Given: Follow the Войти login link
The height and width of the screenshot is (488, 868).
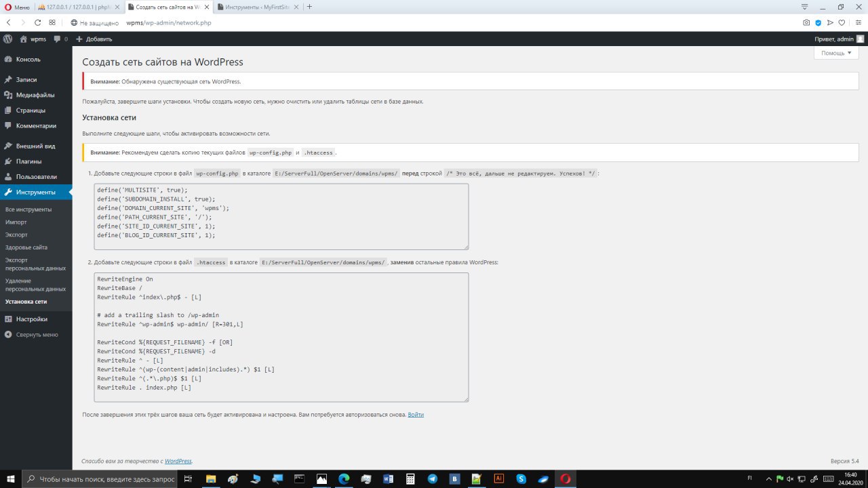Looking at the screenshot, I should point(416,414).
